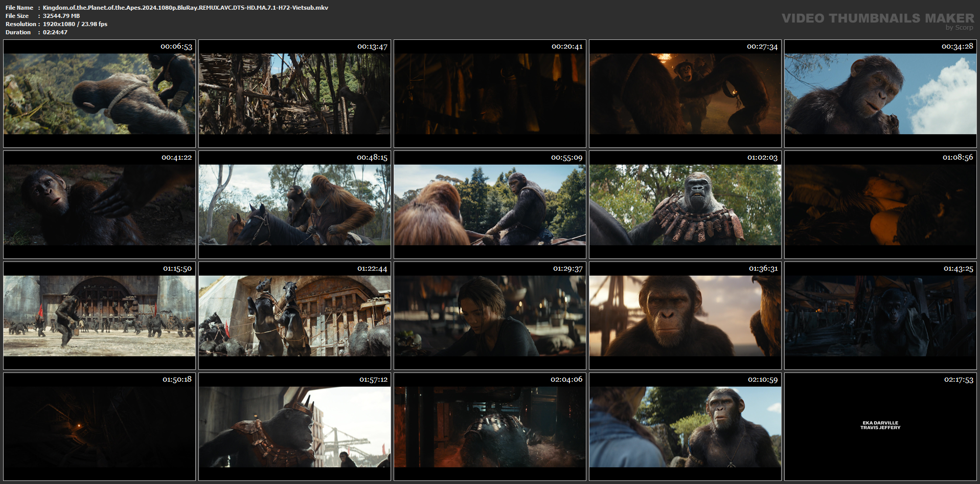Select the thumbnail stamped 00:55:09
This screenshot has height=484, width=980.
click(490, 205)
